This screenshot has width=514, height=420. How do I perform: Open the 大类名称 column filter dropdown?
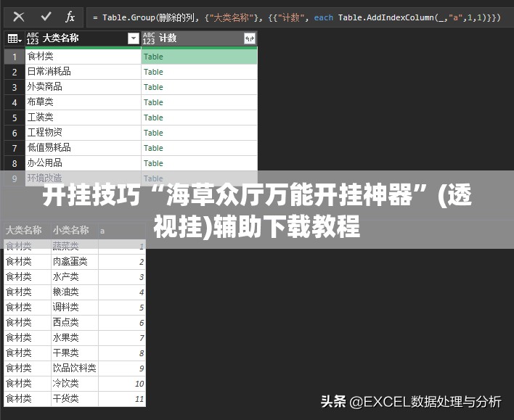tap(134, 38)
